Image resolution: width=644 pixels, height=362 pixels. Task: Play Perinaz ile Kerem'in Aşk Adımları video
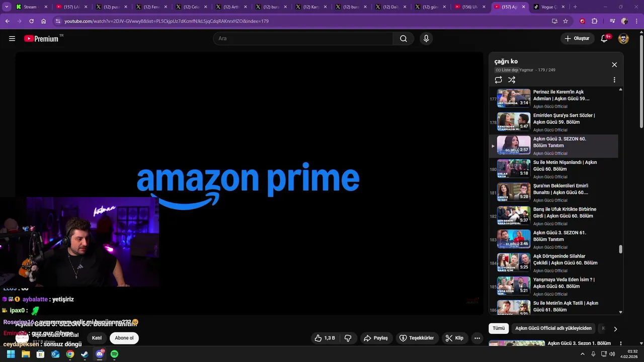(x=553, y=99)
